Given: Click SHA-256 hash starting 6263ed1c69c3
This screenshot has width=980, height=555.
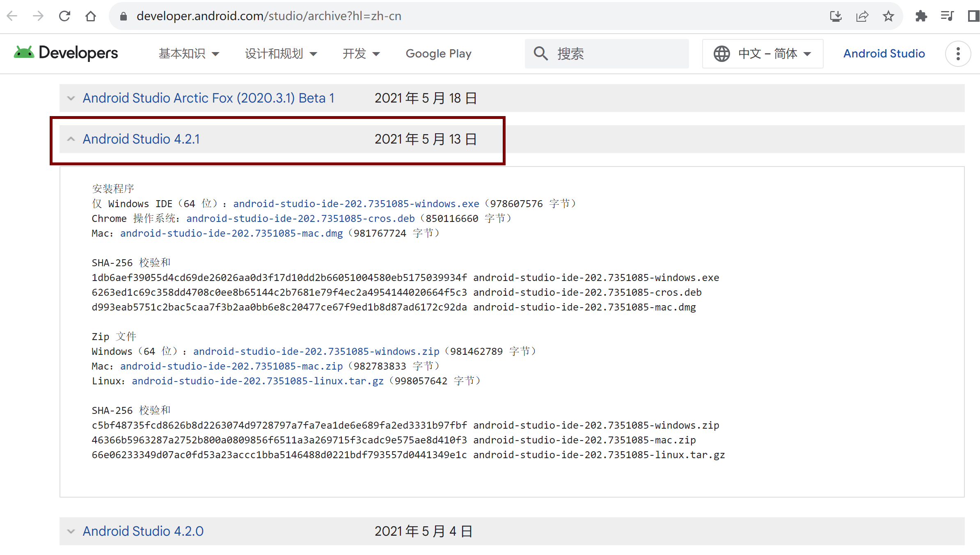Looking at the screenshot, I should (x=279, y=292).
